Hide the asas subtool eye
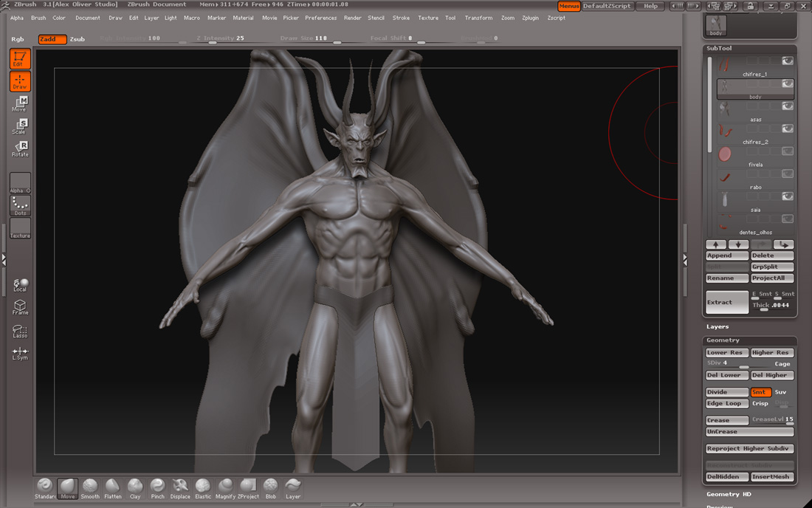Viewport: 812px width, 508px height. point(787,106)
